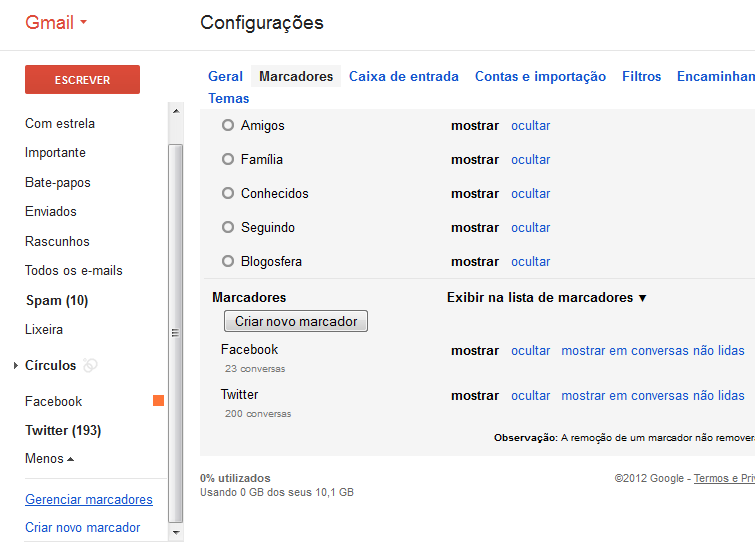
Task: Open the Facebook label in sidebar
Action: pyautogui.click(x=53, y=401)
